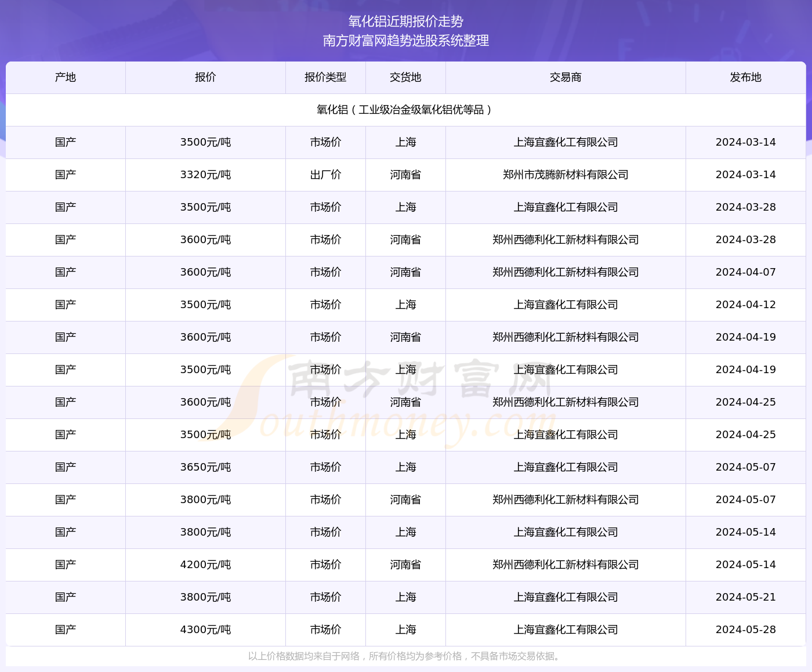Click the 发布地 column header
812x672 pixels.
[746, 77]
